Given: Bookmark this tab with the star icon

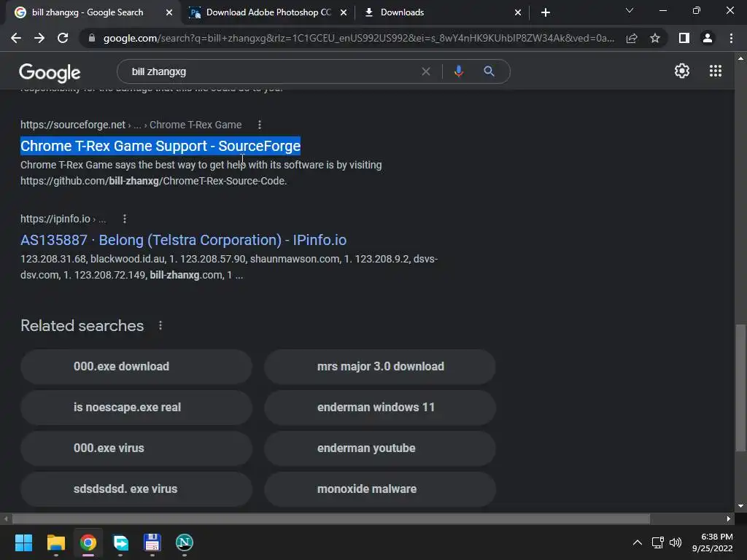Looking at the screenshot, I should coord(655,38).
